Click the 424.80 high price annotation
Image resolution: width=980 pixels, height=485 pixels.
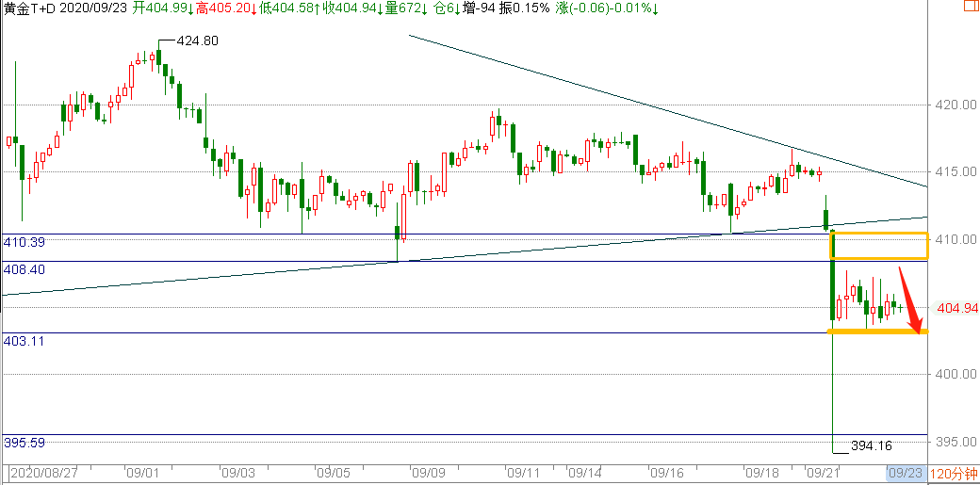(x=198, y=40)
